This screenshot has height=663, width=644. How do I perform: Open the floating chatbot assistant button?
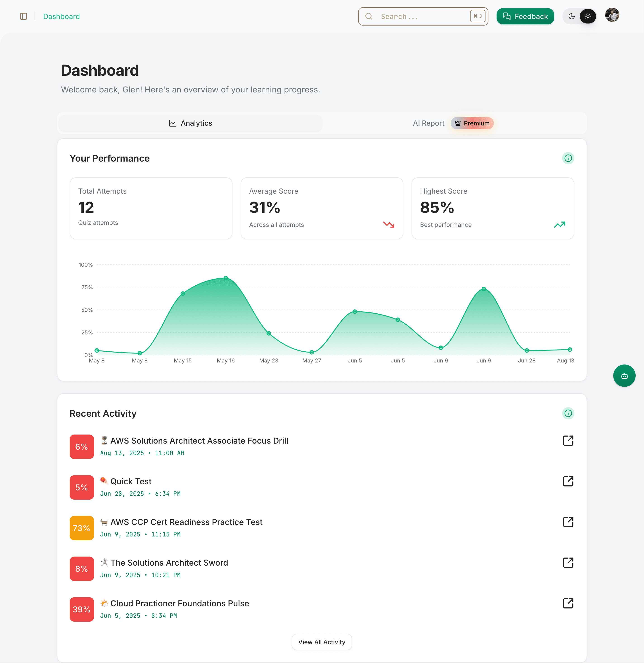pos(624,376)
